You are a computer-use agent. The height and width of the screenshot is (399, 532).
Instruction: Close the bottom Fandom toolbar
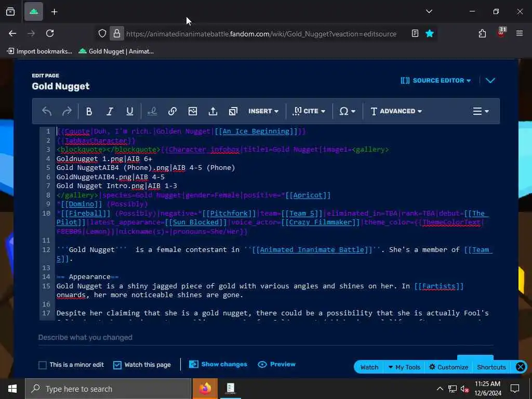coord(520,367)
